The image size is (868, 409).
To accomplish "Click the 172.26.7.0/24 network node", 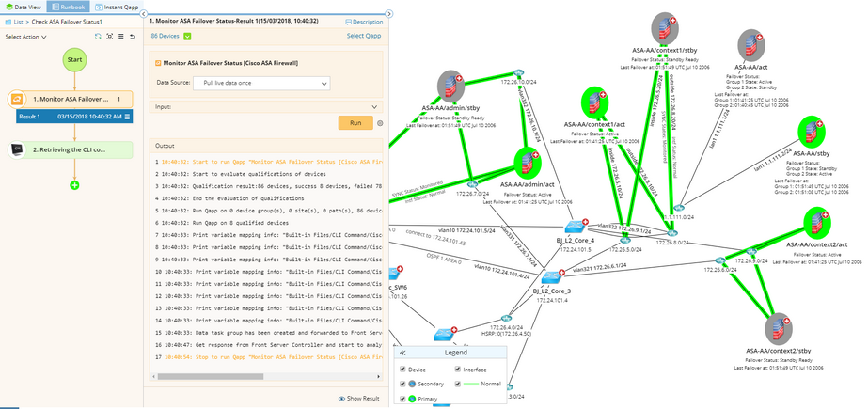I will tap(472, 185).
